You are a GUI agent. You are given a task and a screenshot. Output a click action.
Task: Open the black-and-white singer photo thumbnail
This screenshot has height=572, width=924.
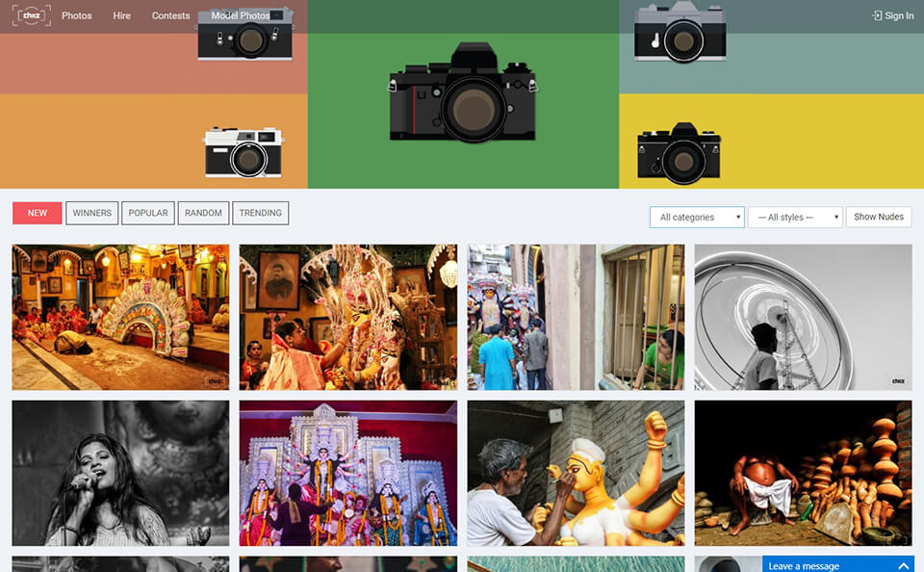(120, 473)
